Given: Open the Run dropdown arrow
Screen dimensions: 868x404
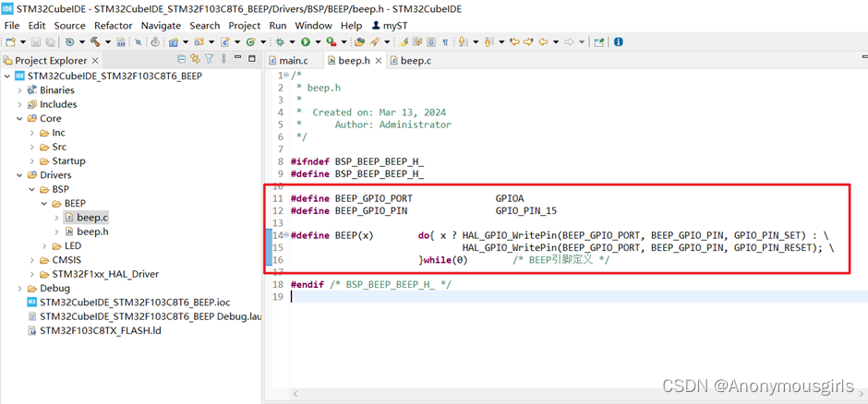Looking at the screenshot, I should click(318, 42).
